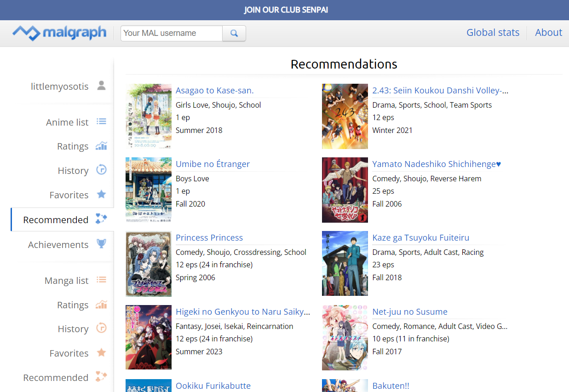Click the blue anime History clock icon
569x392 pixels.
[x=101, y=170]
